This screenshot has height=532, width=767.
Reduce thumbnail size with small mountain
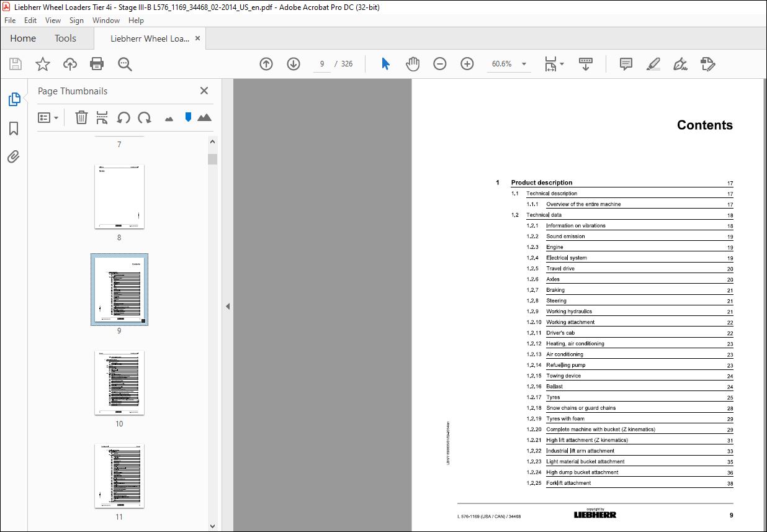(x=169, y=119)
